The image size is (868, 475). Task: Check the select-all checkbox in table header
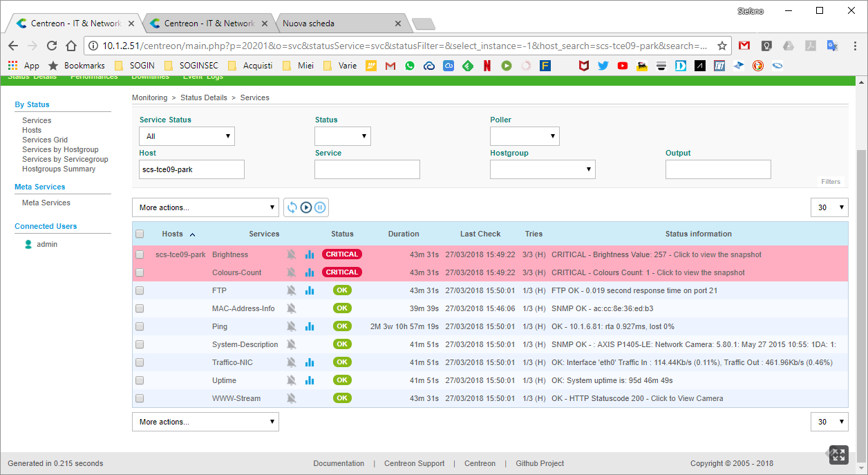click(140, 234)
